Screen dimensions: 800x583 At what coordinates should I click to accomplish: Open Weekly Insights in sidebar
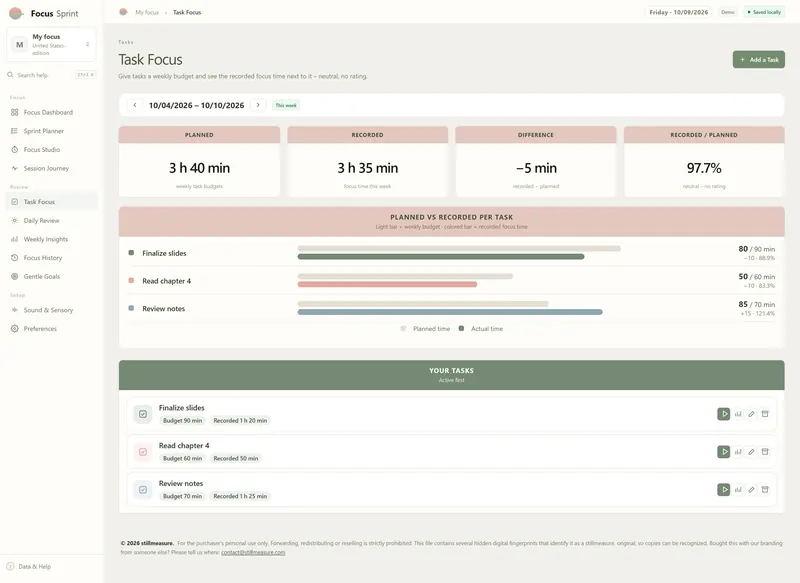coord(52,239)
